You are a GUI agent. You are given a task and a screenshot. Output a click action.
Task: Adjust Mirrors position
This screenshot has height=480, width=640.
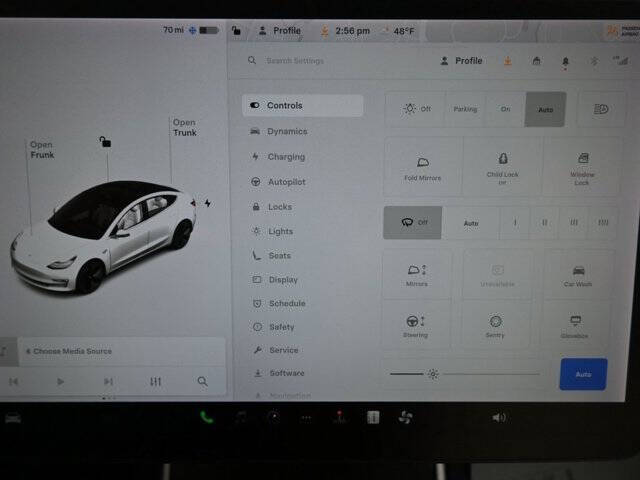[417, 275]
